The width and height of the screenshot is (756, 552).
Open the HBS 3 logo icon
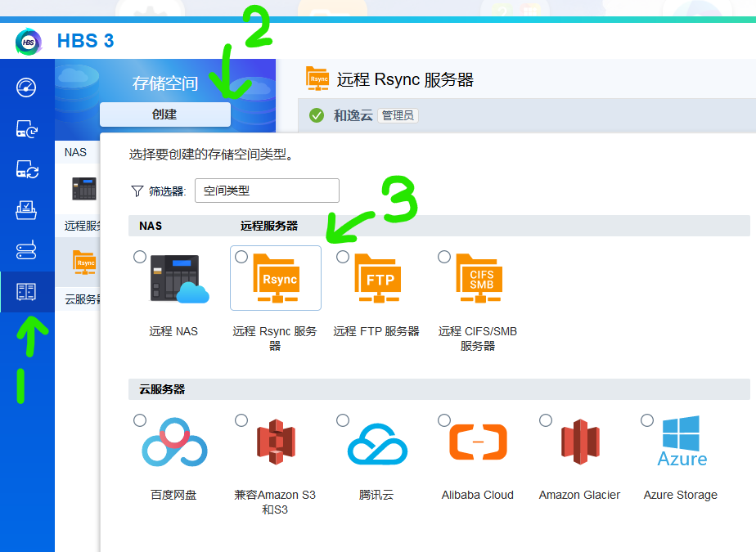point(29,42)
